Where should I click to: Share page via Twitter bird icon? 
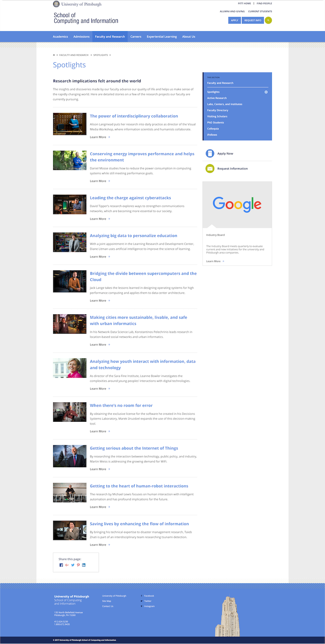point(73,565)
